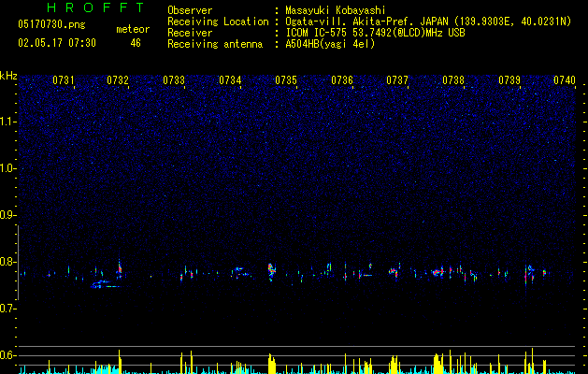Select ICOM IC-575 53.7492 MHz USB text

click(375, 33)
